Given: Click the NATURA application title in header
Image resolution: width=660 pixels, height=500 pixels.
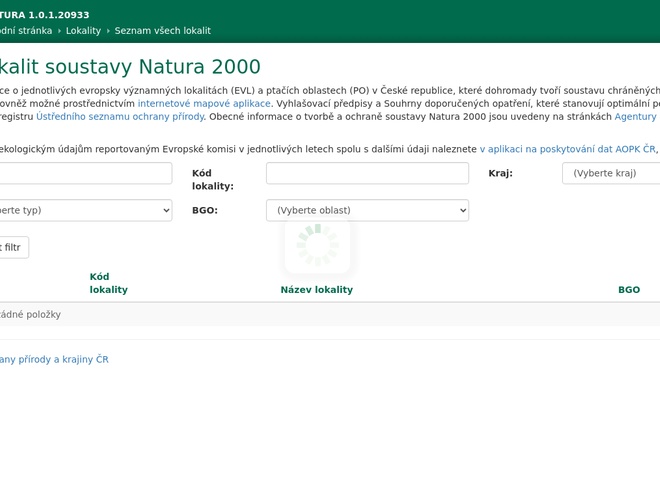Looking at the screenshot, I should (44, 15).
